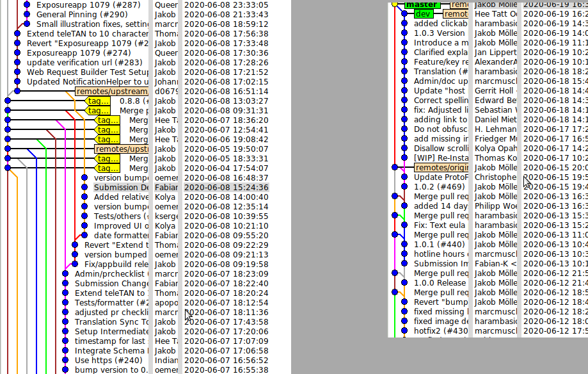Select commit 'Exposureapp 1079 (#274)'
This screenshot has width=588, height=374.
pos(79,53)
